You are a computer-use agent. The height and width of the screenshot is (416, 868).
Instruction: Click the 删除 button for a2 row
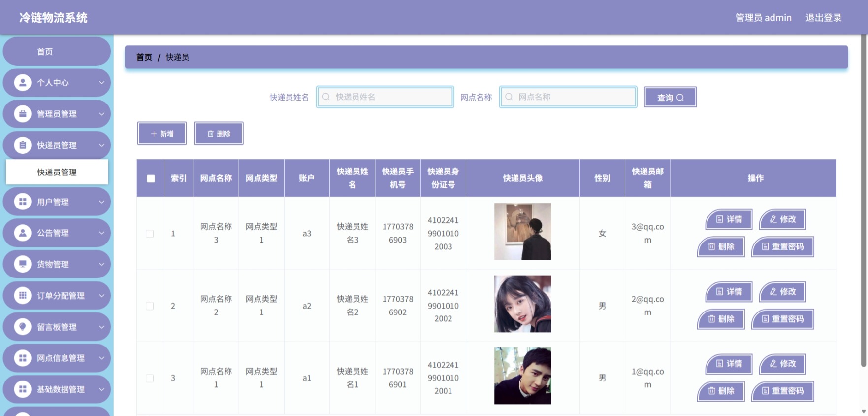pos(721,319)
